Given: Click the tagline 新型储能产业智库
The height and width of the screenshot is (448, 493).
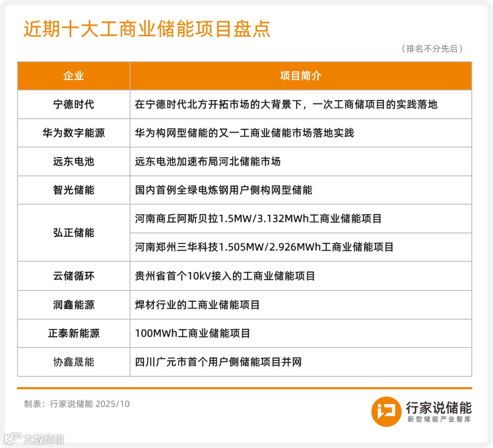Looking at the screenshot, I should [x=439, y=419].
